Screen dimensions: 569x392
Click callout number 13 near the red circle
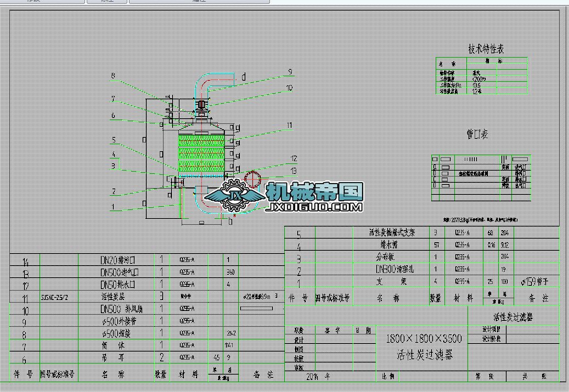tap(295, 171)
